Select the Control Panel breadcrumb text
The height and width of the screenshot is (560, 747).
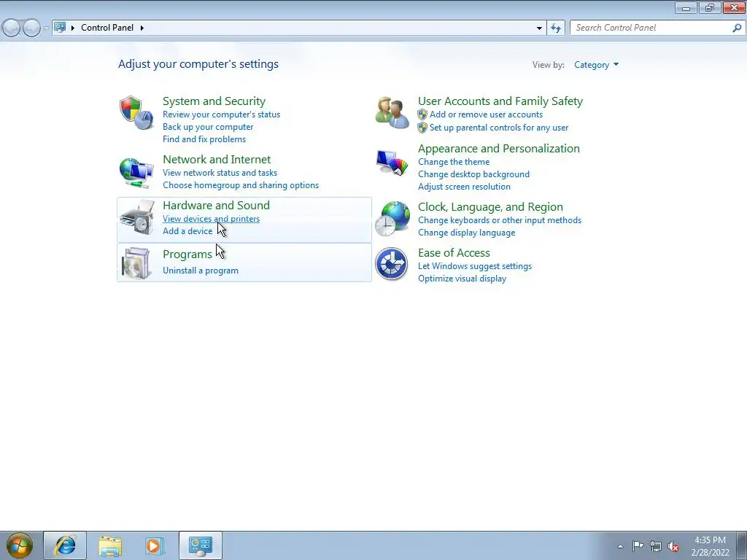(107, 28)
